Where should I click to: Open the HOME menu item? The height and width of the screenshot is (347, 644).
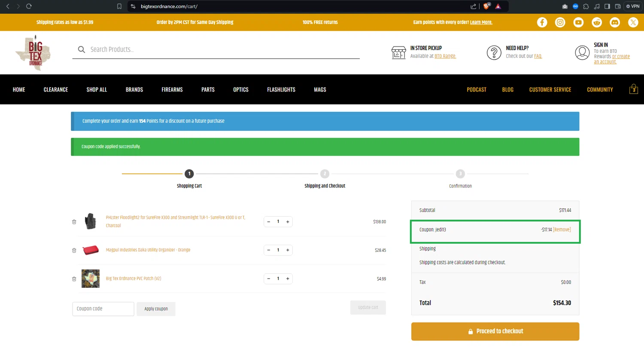19,90
